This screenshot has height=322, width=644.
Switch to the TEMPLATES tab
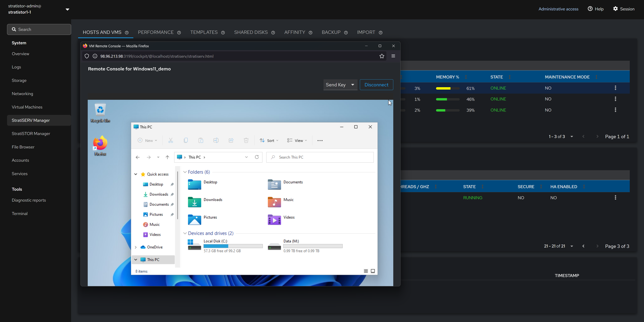(204, 33)
